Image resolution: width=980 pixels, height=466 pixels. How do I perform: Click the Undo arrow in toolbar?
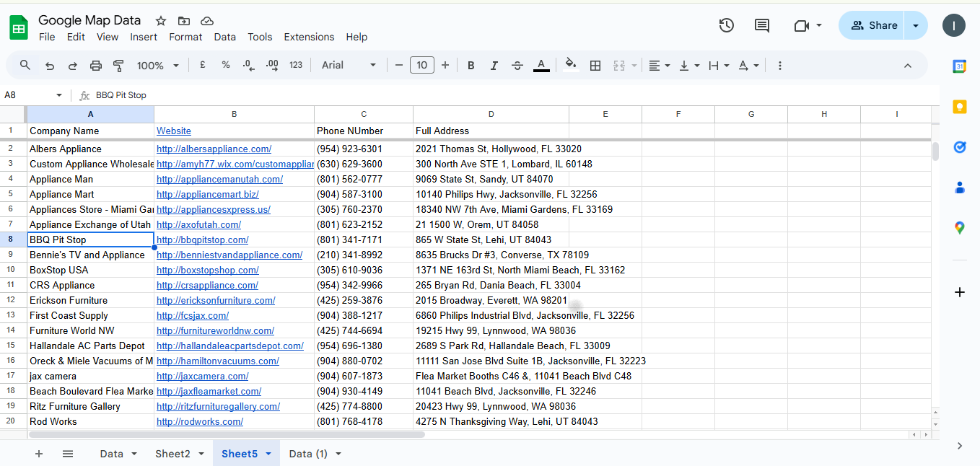point(50,66)
